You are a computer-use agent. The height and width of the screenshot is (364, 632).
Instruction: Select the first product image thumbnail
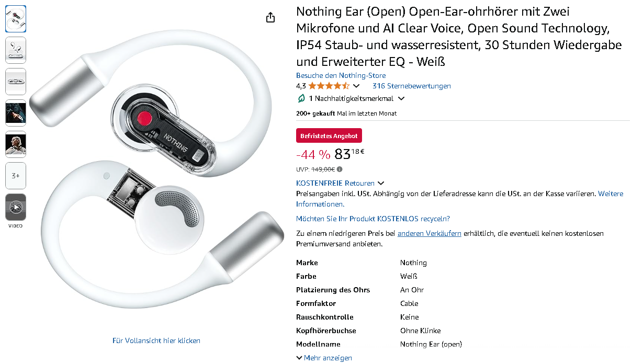16,19
